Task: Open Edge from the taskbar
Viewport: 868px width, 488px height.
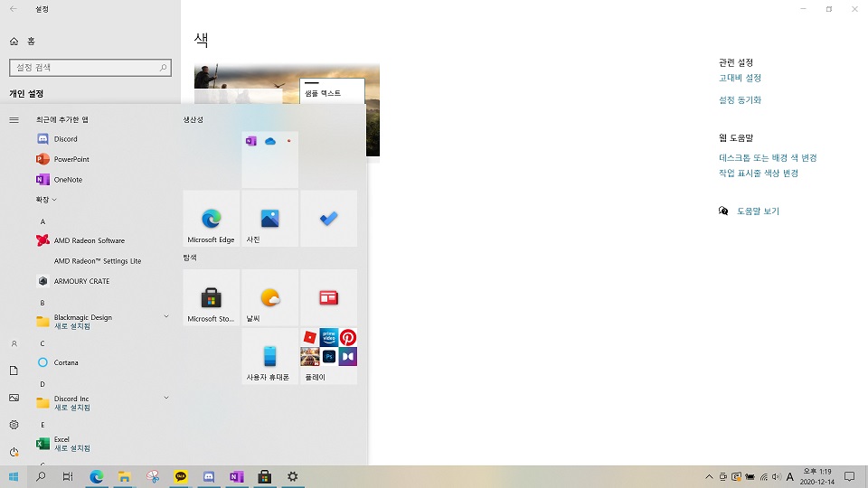Action: click(x=97, y=476)
